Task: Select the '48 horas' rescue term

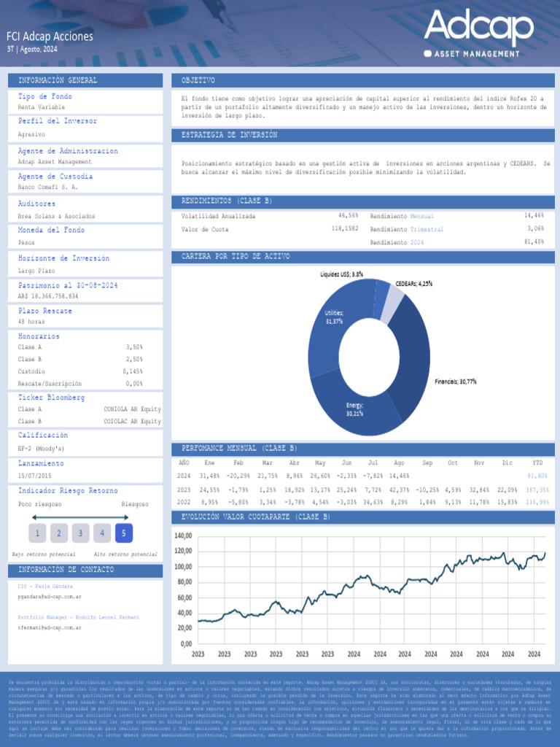Action: coord(31,322)
